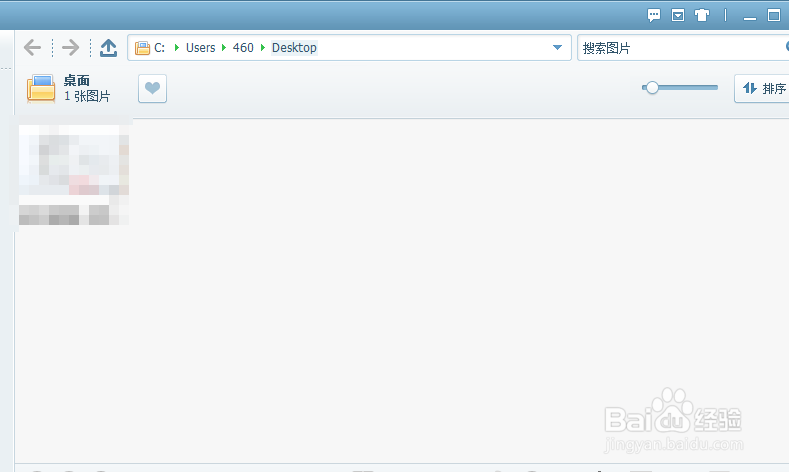Select the Desktop path segment
The height and width of the screenshot is (472, 789).
(x=294, y=48)
